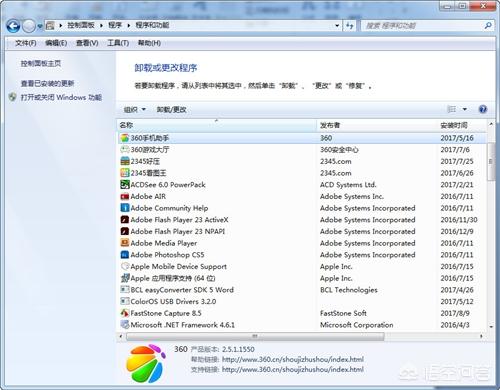Select the ACDSee 6.0 PowerPack icon

coord(125,185)
